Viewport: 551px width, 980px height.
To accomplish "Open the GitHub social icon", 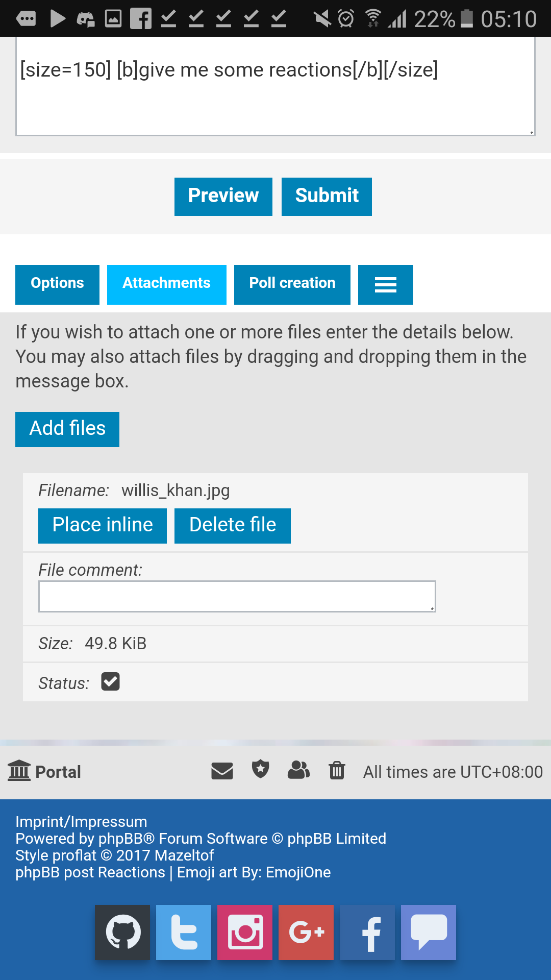I will 122,933.
